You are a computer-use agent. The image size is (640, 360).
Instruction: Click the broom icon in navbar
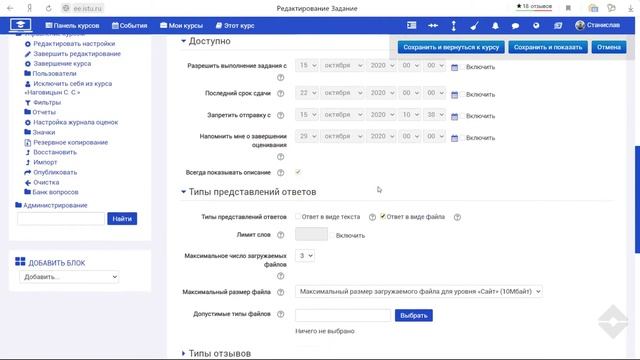tap(474, 26)
